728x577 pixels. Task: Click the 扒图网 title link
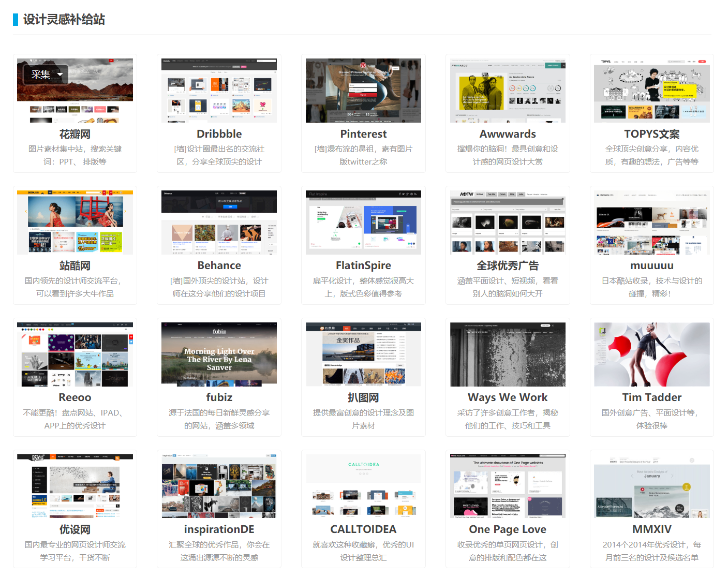[x=363, y=397]
